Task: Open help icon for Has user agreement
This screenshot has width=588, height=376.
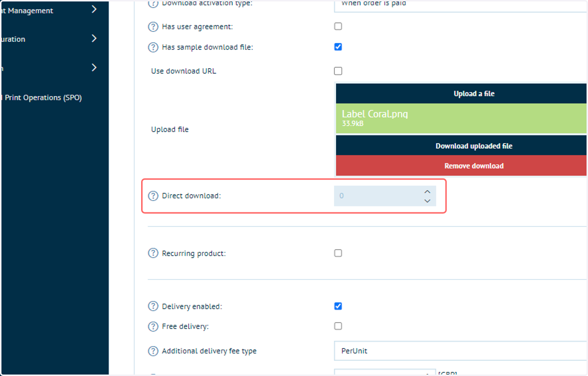Action: click(153, 27)
